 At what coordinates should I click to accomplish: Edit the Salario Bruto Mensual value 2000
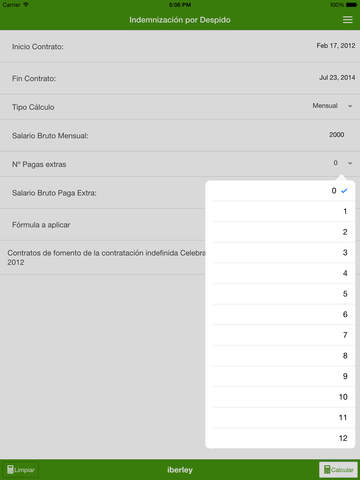(336, 135)
